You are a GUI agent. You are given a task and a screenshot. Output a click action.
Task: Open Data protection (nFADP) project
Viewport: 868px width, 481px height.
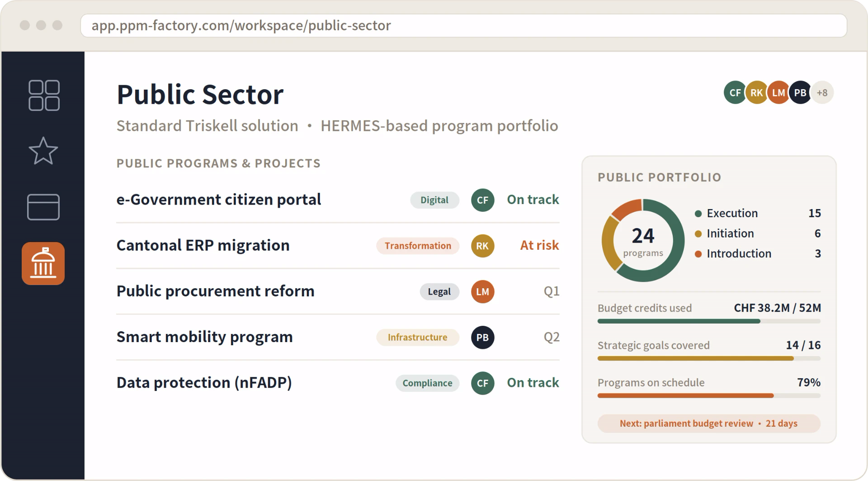coord(204,382)
